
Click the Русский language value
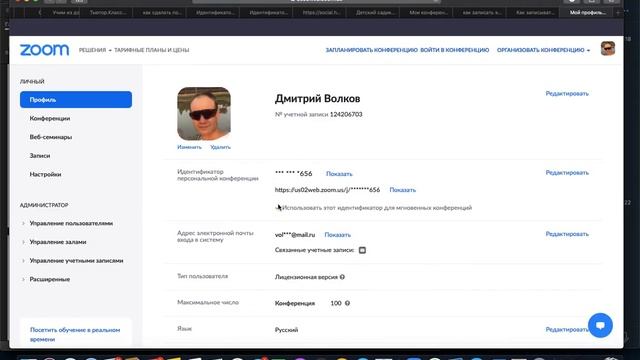[x=287, y=330]
